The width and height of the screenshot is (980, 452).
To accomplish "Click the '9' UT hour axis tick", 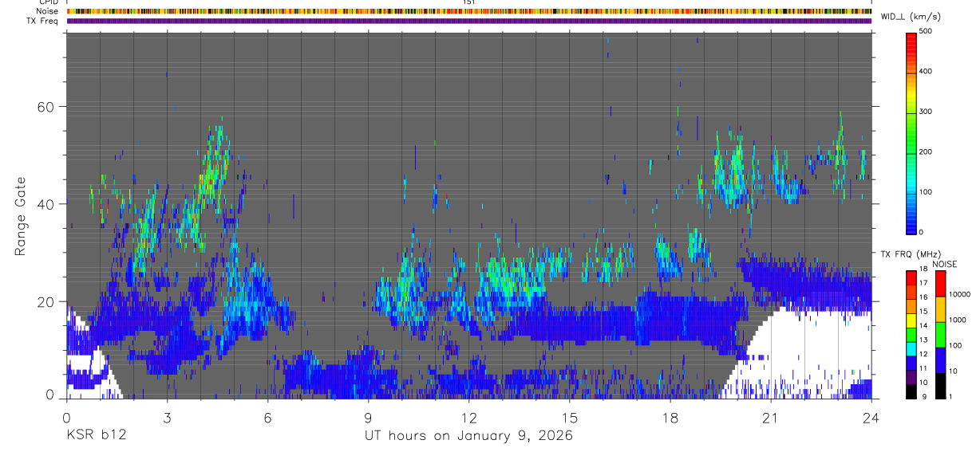I will (369, 416).
